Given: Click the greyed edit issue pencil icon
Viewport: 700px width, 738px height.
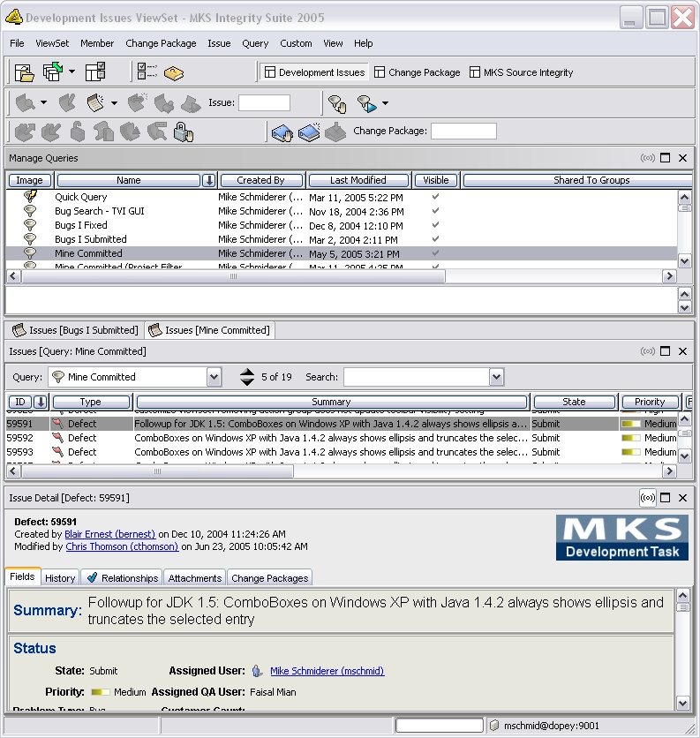Looking at the screenshot, I should pyautogui.click(x=67, y=102).
